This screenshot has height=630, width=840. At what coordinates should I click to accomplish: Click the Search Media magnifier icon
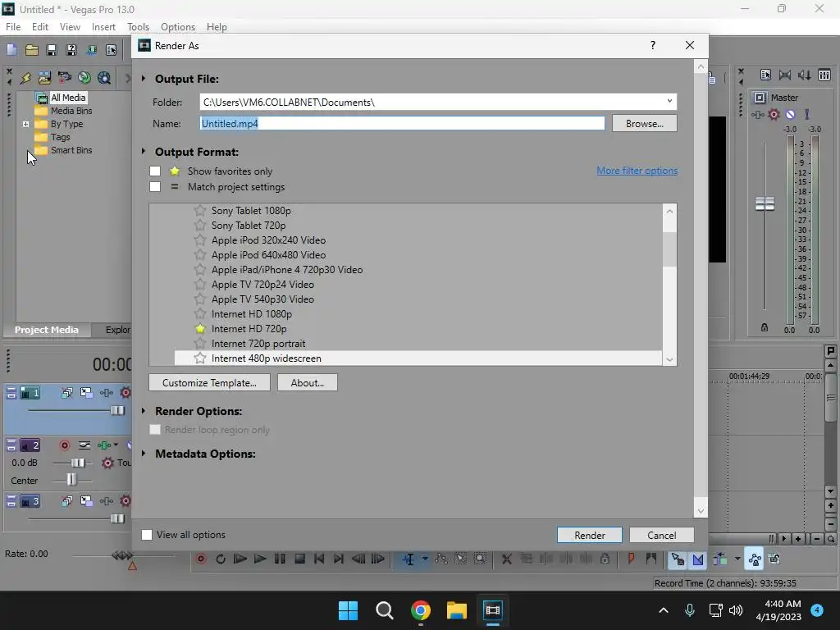coord(104,78)
